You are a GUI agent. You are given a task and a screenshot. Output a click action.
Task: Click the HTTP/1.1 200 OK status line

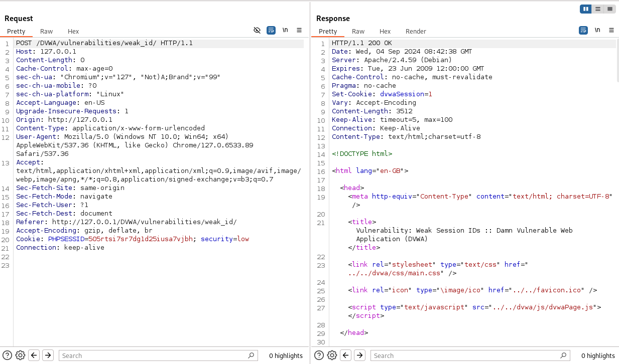[362, 44]
